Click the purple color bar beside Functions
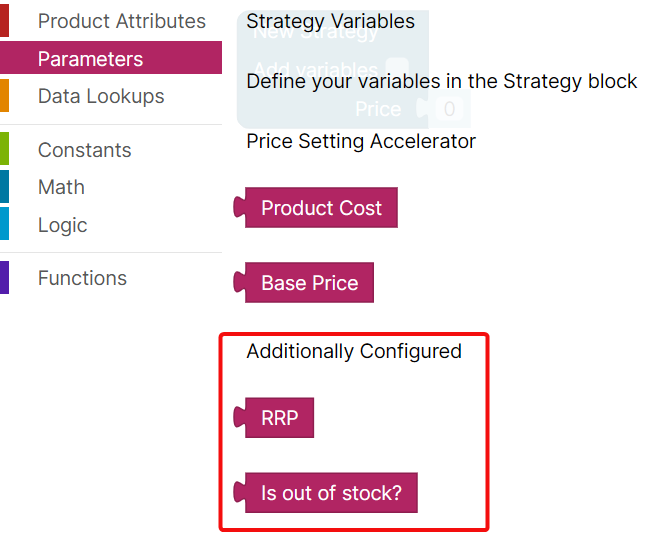 coord(4,278)
